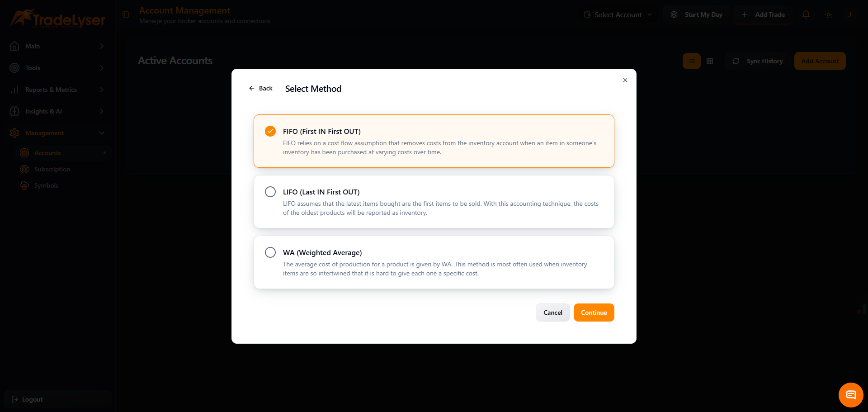This screenshot has width=868, height=412.
Task: Toggle the theme using sun icon
Action: pyautogui.click(x=829, y=14)
